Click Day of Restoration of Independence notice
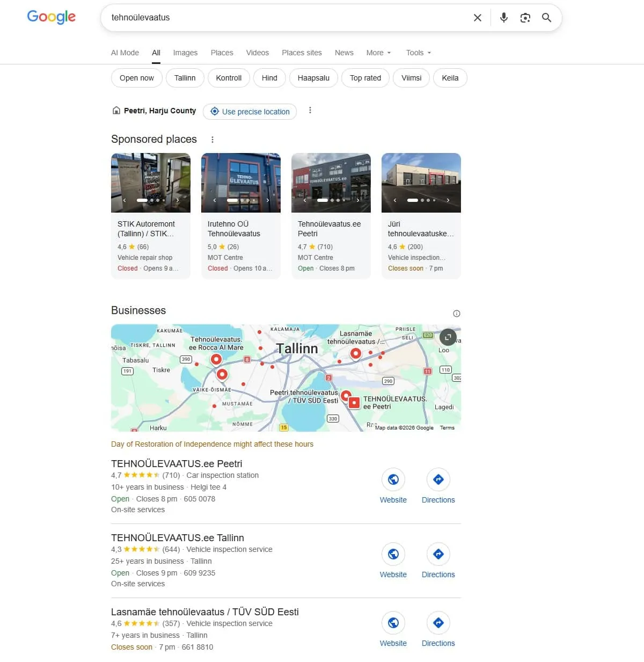The image size is (644, 662). 212,444
